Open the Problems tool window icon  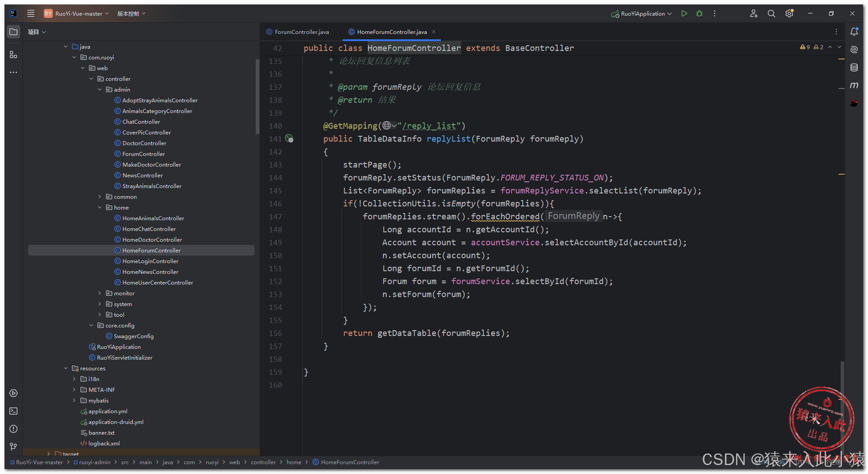13,429
